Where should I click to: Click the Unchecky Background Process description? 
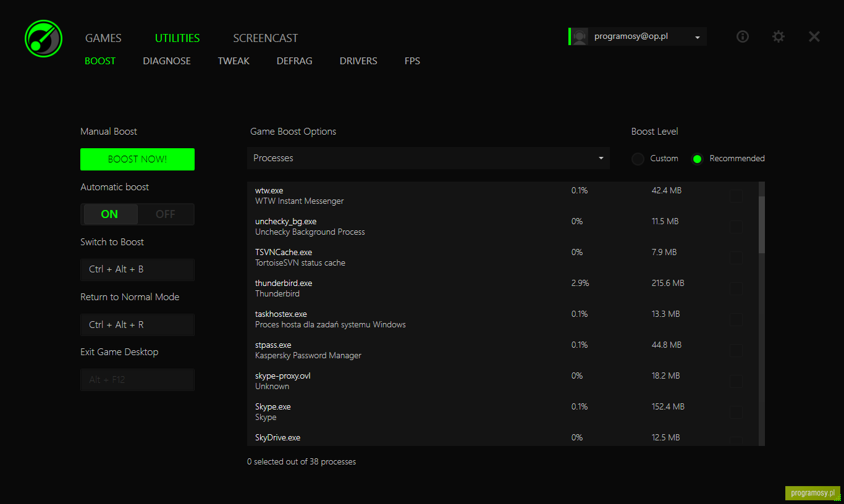[310, 232]
